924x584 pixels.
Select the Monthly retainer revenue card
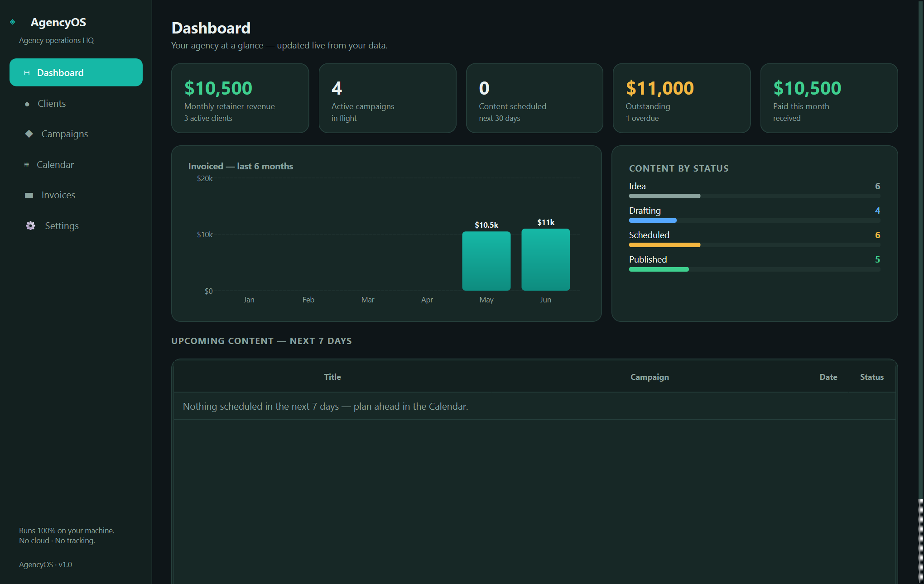[240, 98]
